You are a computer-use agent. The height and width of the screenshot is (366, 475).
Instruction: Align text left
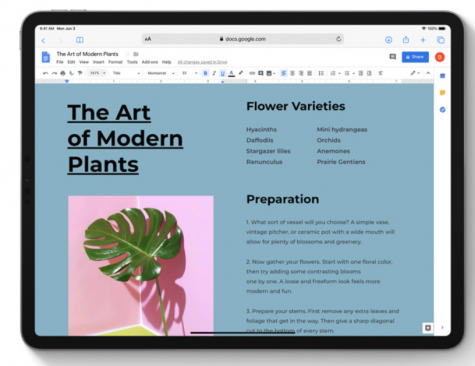click(284, 73)
